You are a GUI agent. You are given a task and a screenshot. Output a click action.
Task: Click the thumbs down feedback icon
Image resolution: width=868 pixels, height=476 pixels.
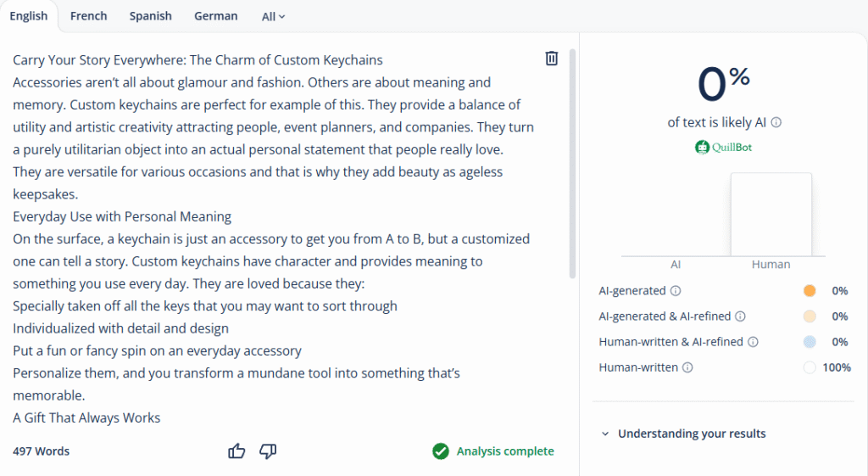[268, 451]
